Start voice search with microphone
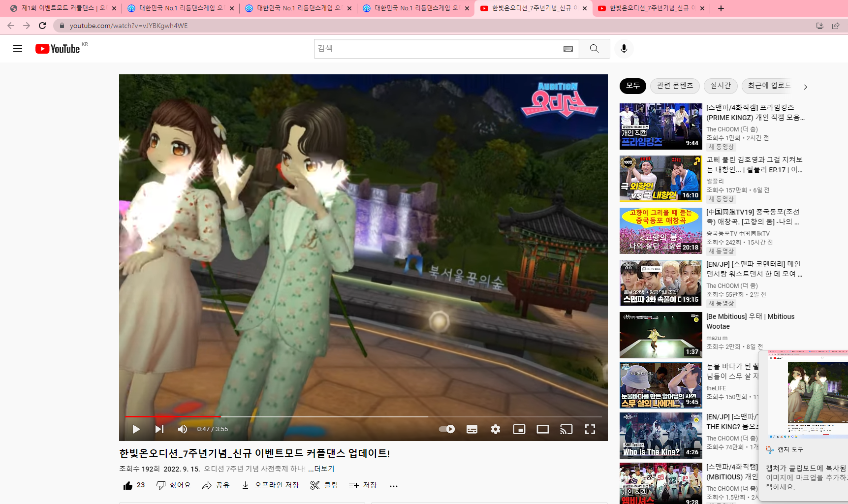Image resolution: width=848 pixels, height=504 pixels. (x=624, y=49)
